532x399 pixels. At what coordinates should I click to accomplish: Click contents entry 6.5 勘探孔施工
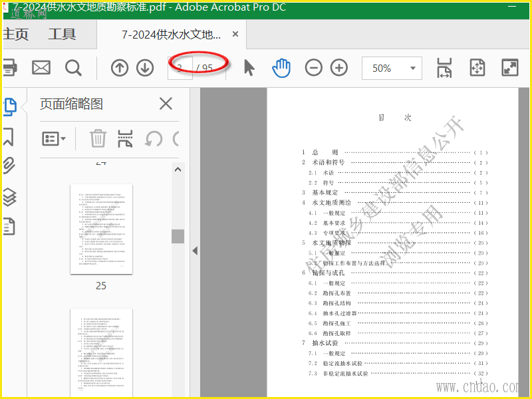click(x=398, y=323)
